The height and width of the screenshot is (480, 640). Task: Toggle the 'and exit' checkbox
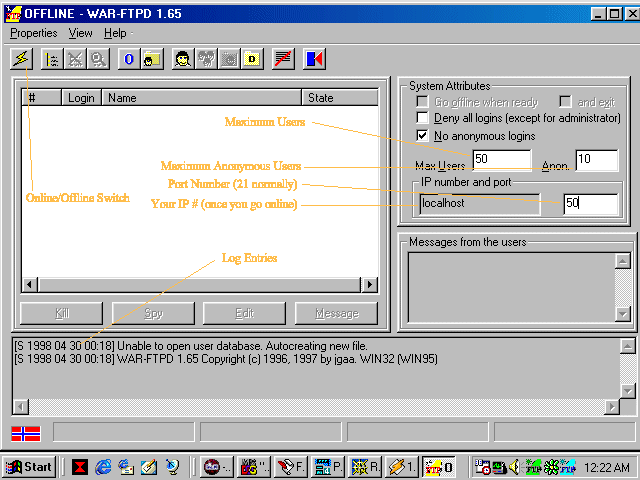point(565,101)
